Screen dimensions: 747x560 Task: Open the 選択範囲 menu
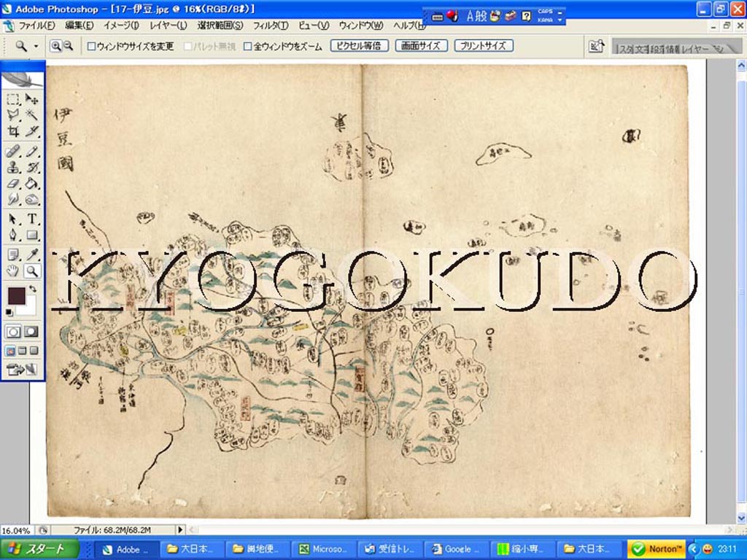click(220, 26)
